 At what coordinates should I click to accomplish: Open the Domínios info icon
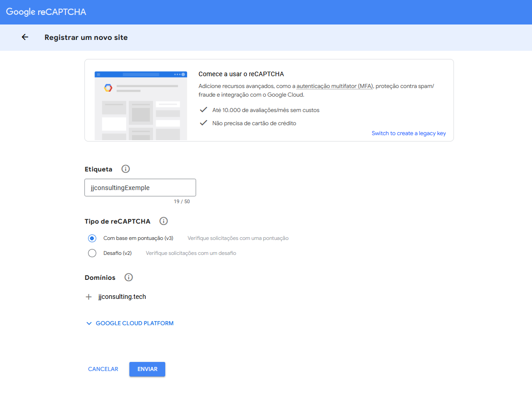click(x=128, y=277)
